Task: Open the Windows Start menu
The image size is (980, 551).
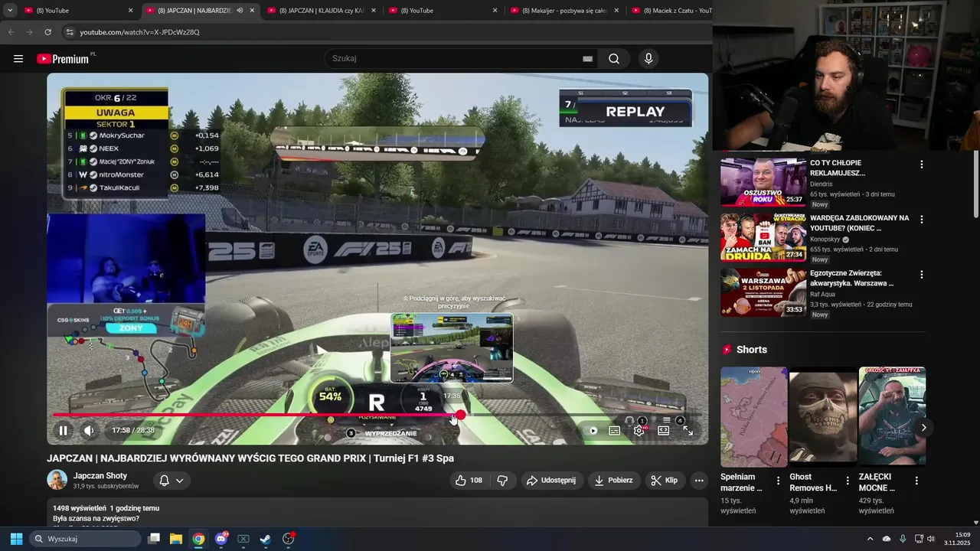Action: [16, 539]
